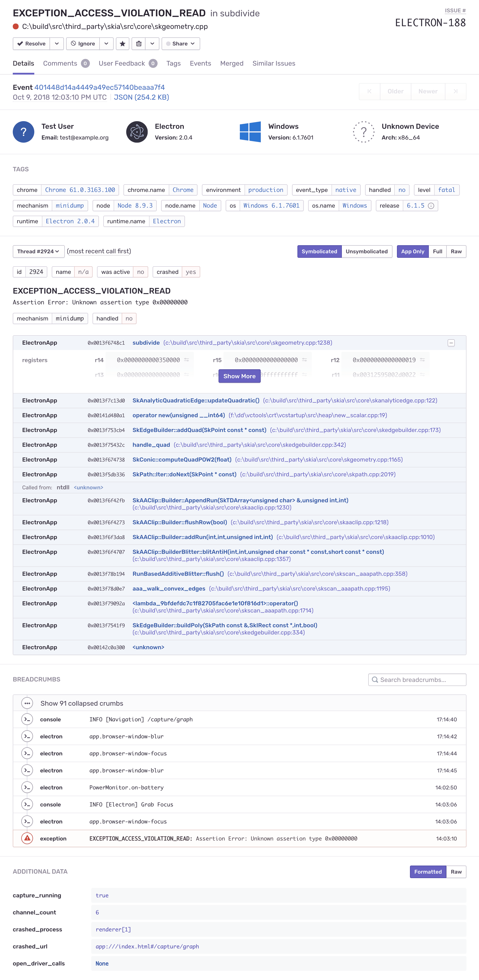Image resolution: width=479 pixels, height=980 pixels.
Task: Click the level tag value fatal
Action: (x=447, y=190)
